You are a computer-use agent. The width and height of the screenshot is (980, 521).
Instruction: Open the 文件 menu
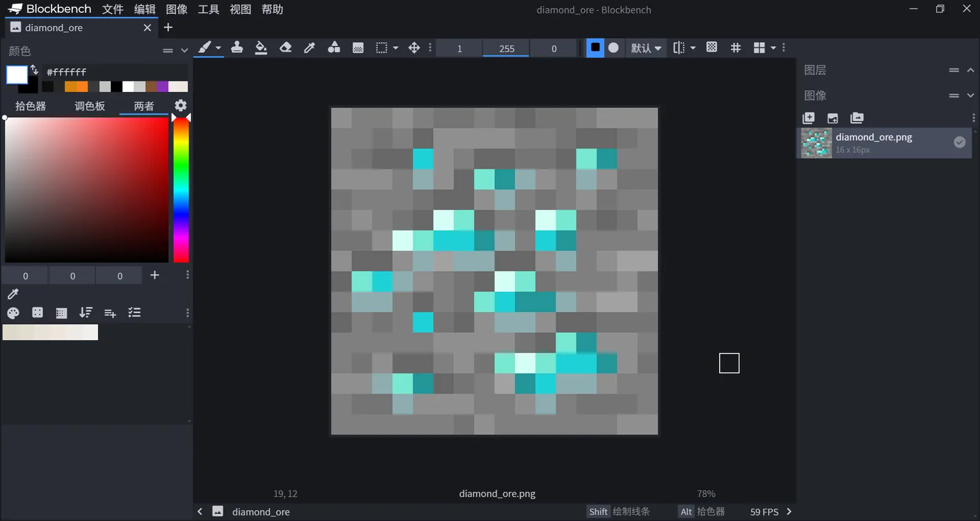click(113, 9)
